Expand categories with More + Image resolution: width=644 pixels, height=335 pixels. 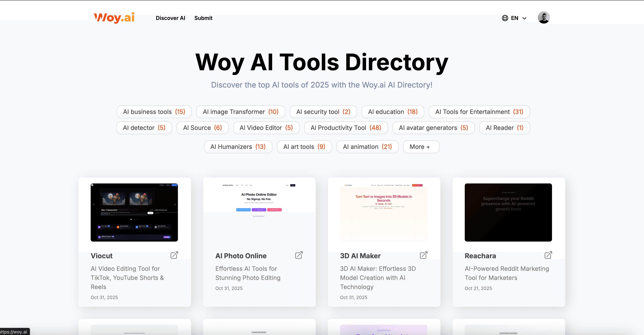(x=421, y=147)
